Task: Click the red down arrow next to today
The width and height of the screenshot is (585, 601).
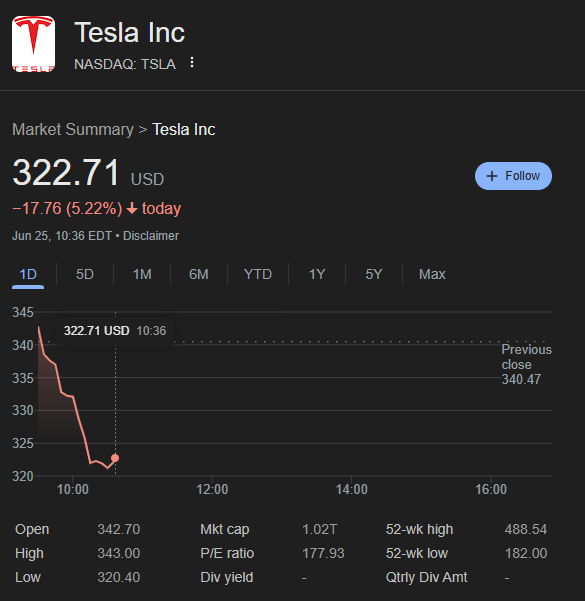Action: click(x=132, y=209)
